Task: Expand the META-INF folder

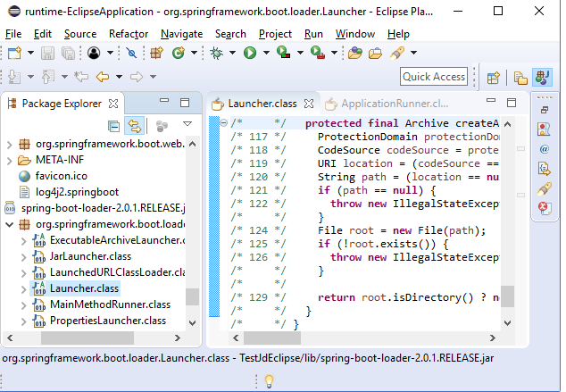Action: pos(10,161)
